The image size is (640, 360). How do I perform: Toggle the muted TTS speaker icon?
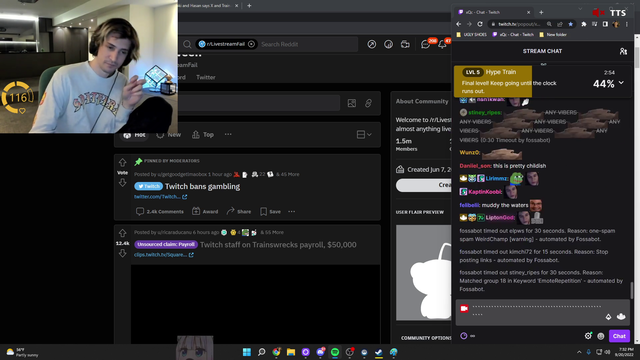pyautogui.click(x=598, y=13)
